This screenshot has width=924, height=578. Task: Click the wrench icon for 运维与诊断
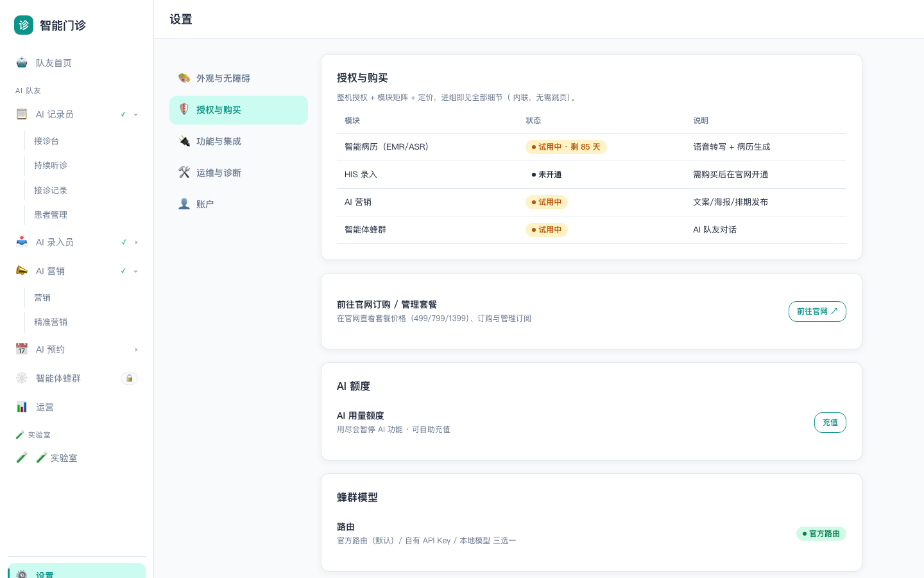184,172
